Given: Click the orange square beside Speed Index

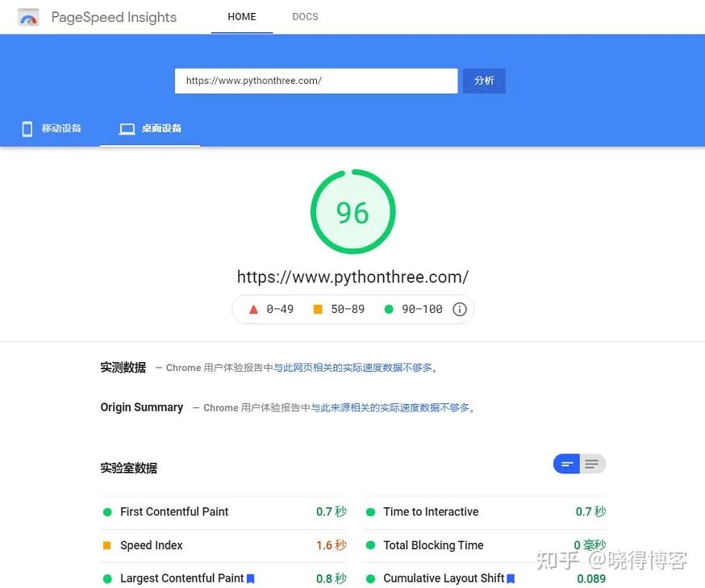Looking at the screenshot, I should click(x=106, y=545).
